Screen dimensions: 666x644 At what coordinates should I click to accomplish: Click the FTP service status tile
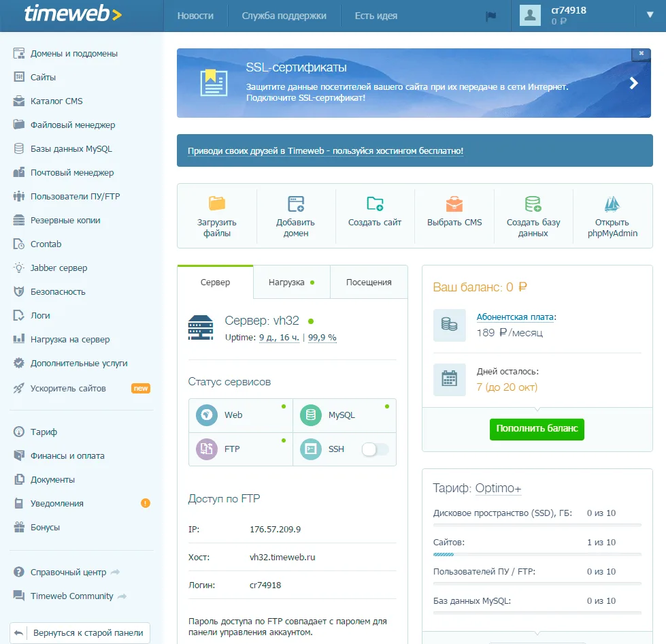tap(241, 449)
